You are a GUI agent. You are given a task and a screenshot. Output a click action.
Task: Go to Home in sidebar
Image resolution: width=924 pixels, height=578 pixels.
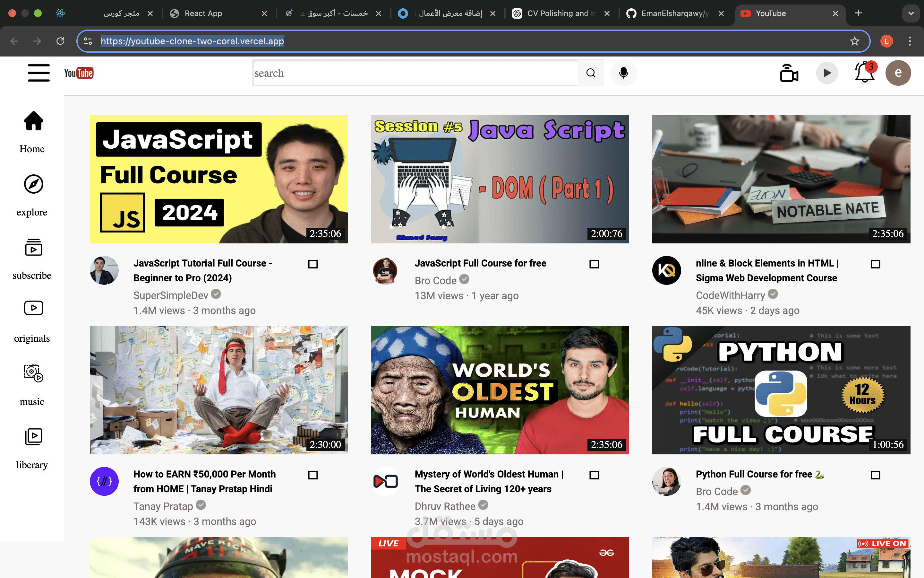pyautogui.click(x=33, y=121)
